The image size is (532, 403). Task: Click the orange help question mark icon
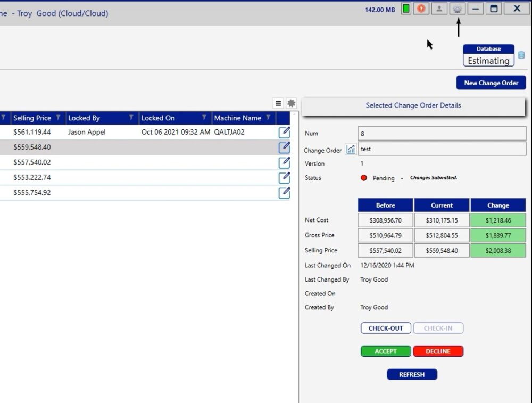coord(421,9)
